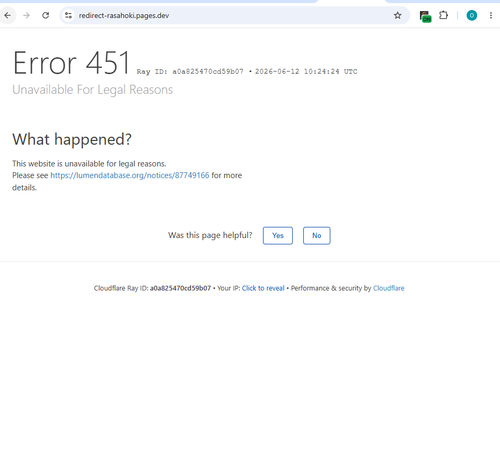The height and width of the screenshot is (458, 500).
Task: Click the footer Cloudflare Ray ID value
Action: coord(180,288)
